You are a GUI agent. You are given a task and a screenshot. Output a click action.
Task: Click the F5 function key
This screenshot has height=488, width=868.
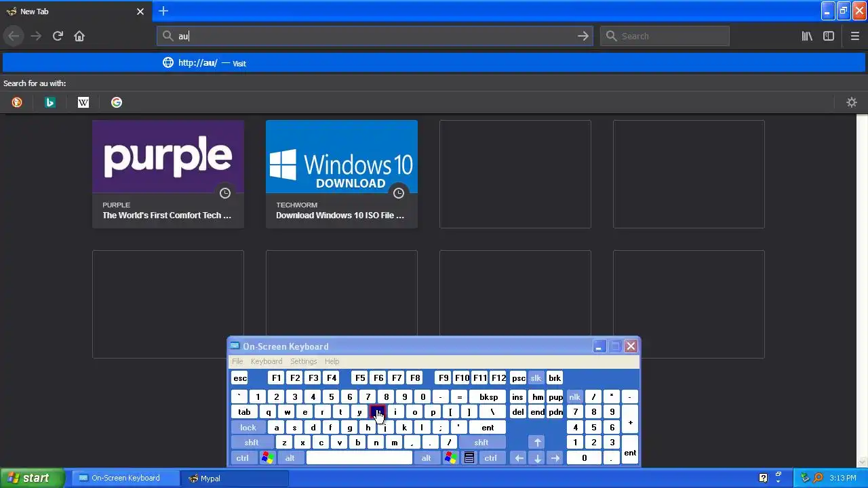tap(359, 378)
